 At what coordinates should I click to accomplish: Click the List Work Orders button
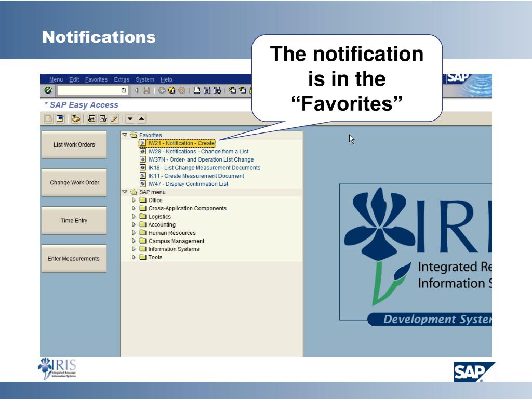tap(74, 144)
